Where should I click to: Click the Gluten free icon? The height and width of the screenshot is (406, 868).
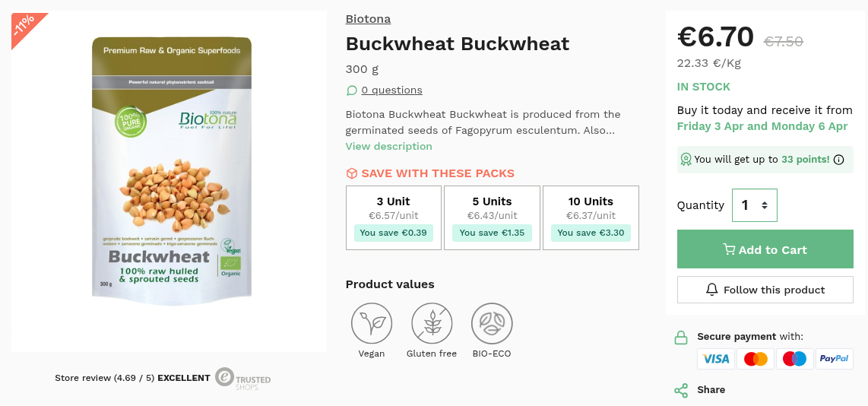pos(432,323)
